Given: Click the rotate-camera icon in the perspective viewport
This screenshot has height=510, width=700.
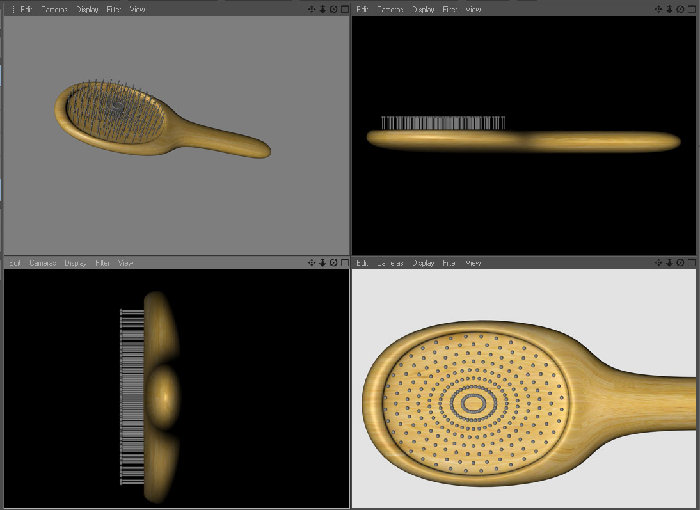Looking at the screenshot, I should (333, 9).
